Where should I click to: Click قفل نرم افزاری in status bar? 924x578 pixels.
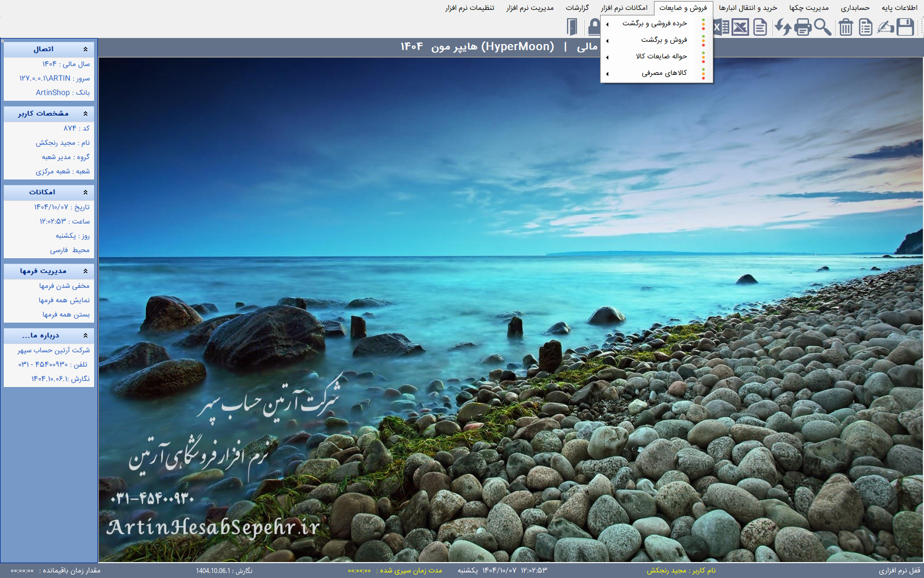point(899,571)
